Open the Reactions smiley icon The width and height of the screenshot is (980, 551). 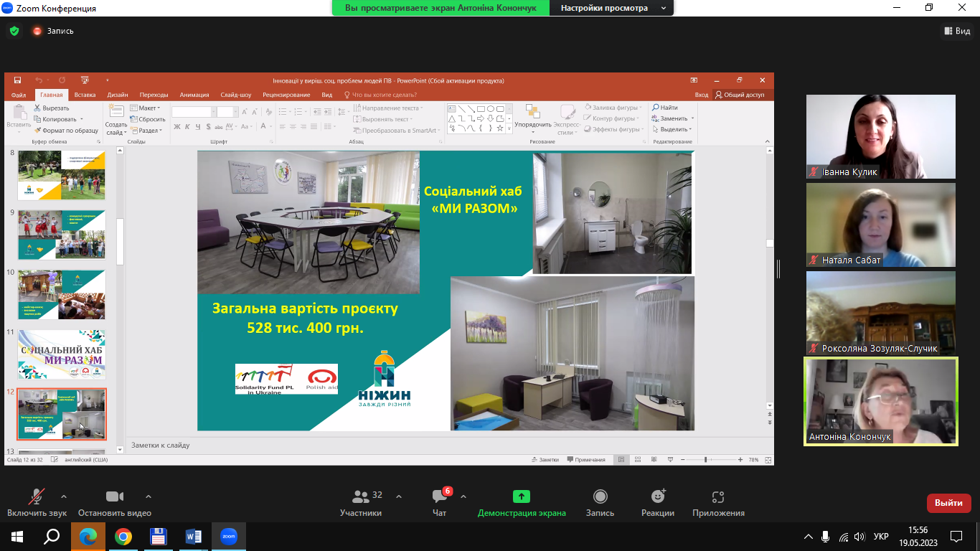tap(658, 496)
